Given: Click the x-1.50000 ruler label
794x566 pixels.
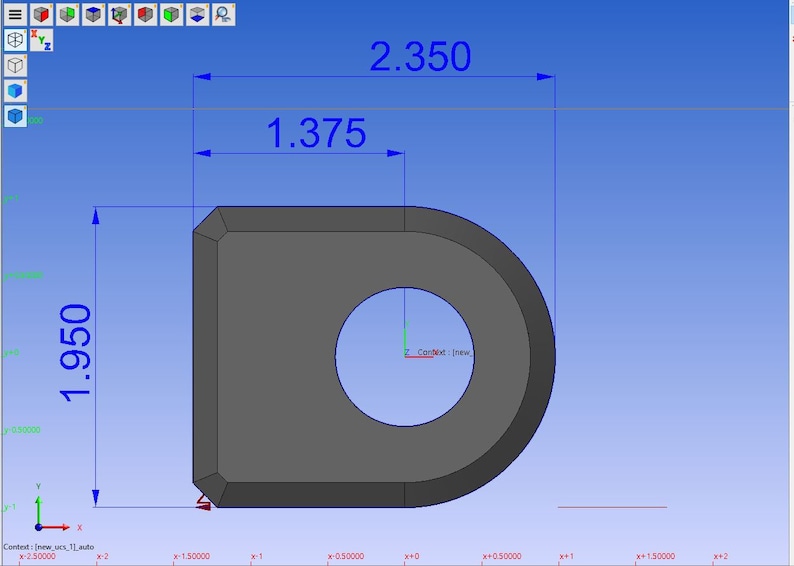Looking at the screenshot, I should (x=191, y=556).
